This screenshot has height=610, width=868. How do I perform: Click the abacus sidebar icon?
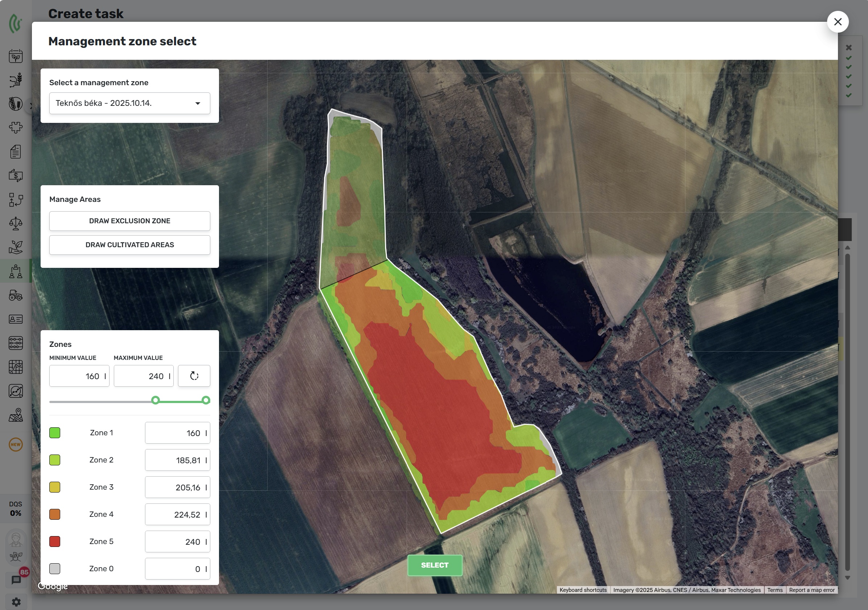click(x=16, y=343)
